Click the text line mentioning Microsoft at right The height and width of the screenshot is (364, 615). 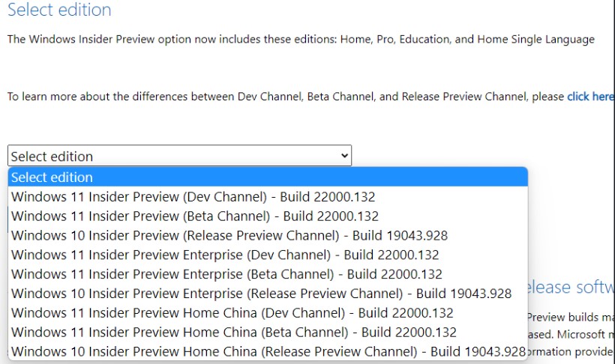coord(571,333)
